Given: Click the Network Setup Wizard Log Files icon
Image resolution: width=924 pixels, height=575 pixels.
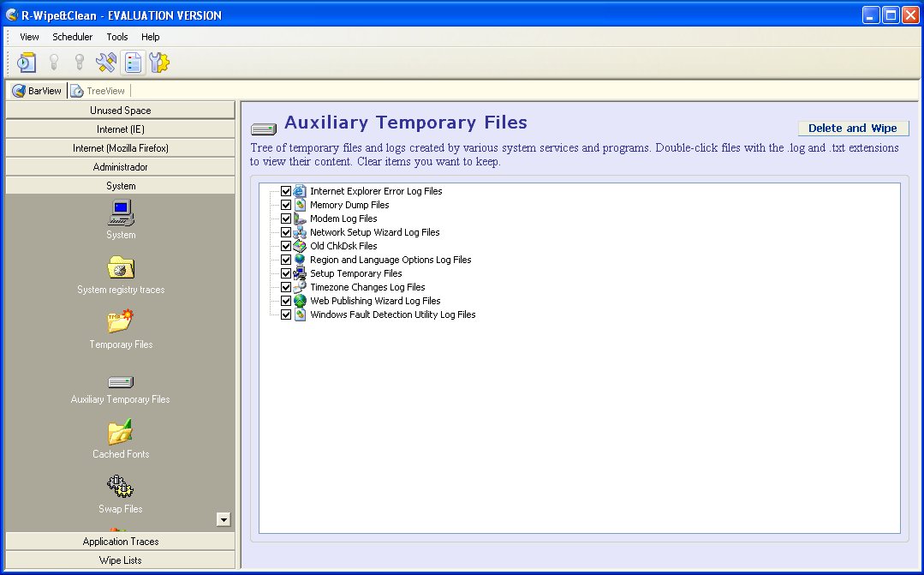Looking at the screenshot, I should [x=300, y=232].
